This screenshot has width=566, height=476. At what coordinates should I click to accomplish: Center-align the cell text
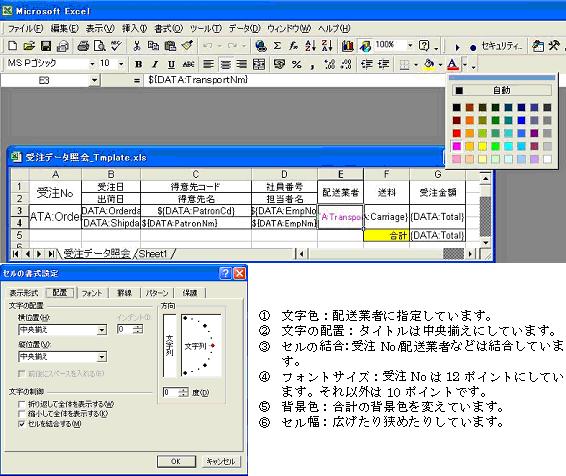(225, 65)
